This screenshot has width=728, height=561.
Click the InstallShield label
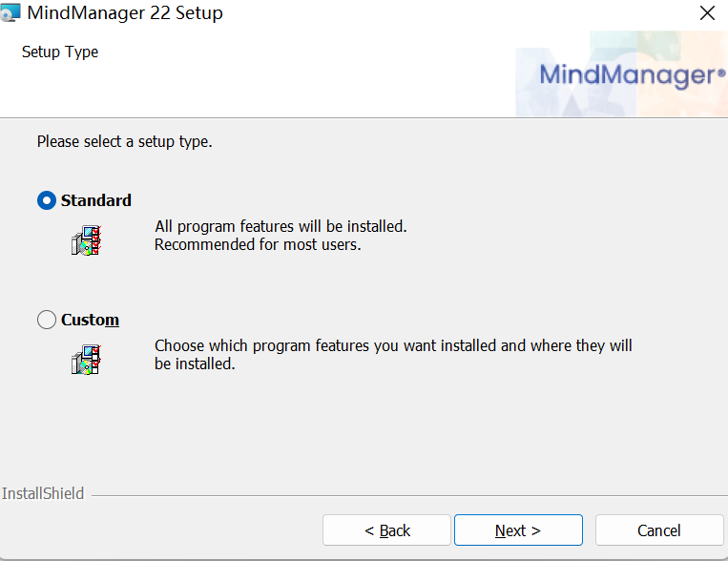pyautogui.click(x=43, y=494)
